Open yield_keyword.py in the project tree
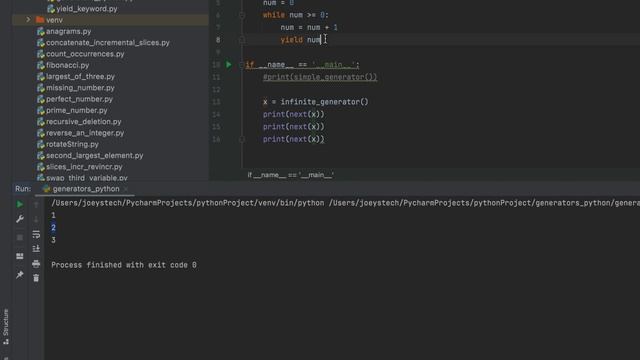Image resolution: width=640 pixels, height=360 pixels. click(x=87, y=9)
